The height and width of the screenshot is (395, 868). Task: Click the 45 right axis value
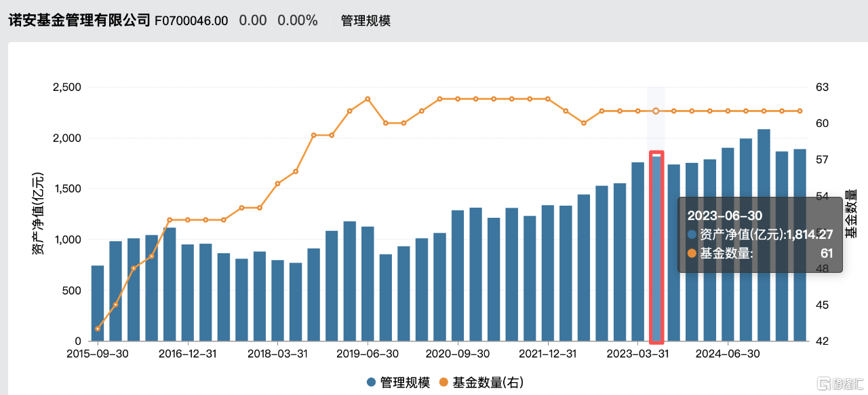point(823,305)
